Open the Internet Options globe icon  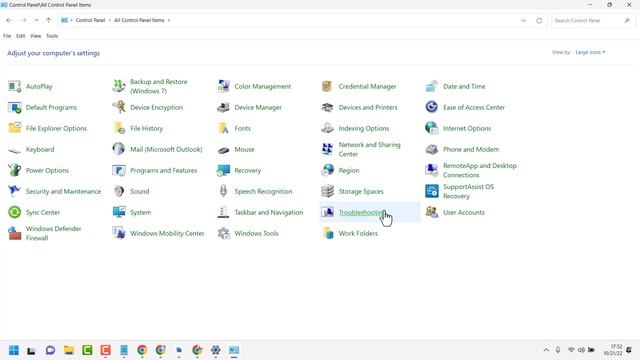[432, 128]
